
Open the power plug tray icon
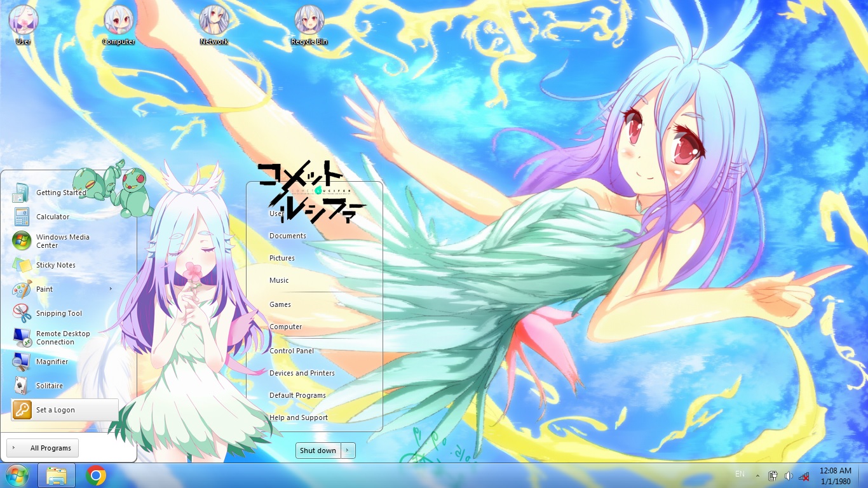[773, 476]
